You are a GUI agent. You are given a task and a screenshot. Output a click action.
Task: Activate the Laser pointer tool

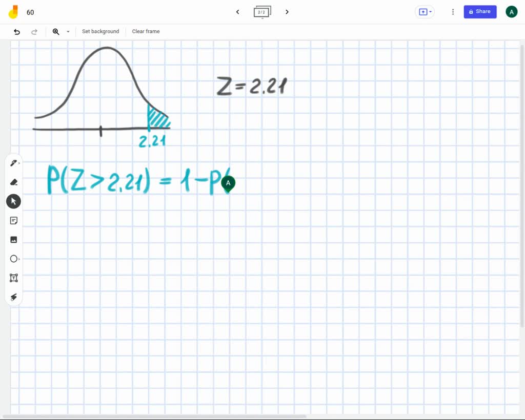(13, 297)
